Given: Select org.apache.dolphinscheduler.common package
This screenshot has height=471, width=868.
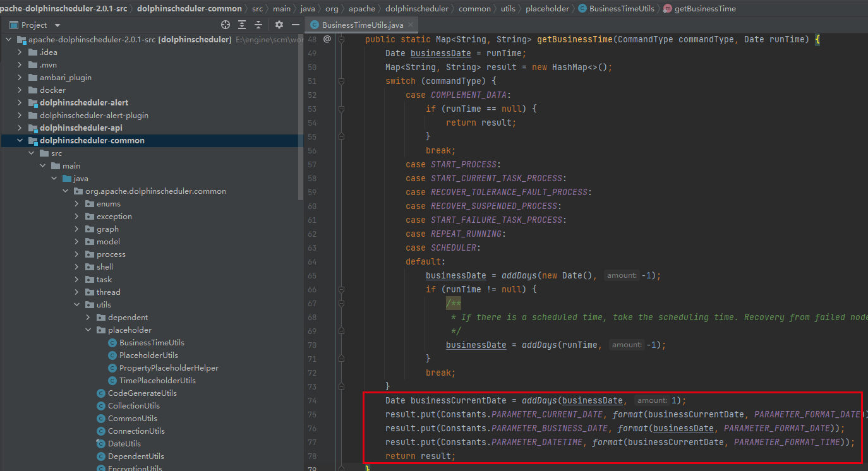Looking at the screenshot, I should coord(155,191).
